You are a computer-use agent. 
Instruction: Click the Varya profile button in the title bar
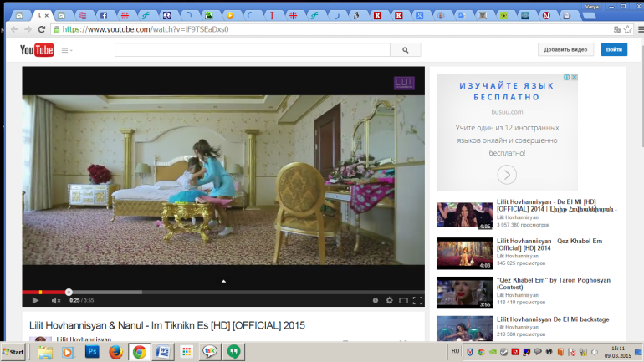[592, 7]
